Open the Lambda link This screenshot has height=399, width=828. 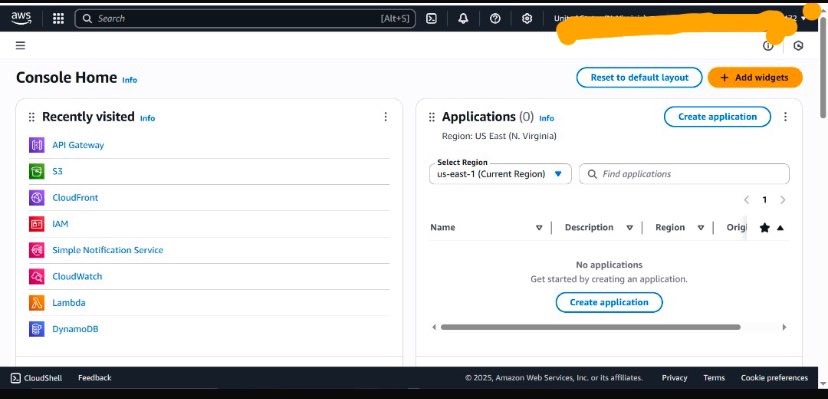click(69, 303)
